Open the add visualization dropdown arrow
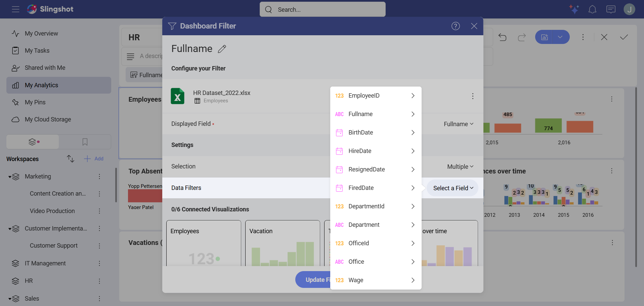Screen dimensions: 644x306 coord(560,37)
